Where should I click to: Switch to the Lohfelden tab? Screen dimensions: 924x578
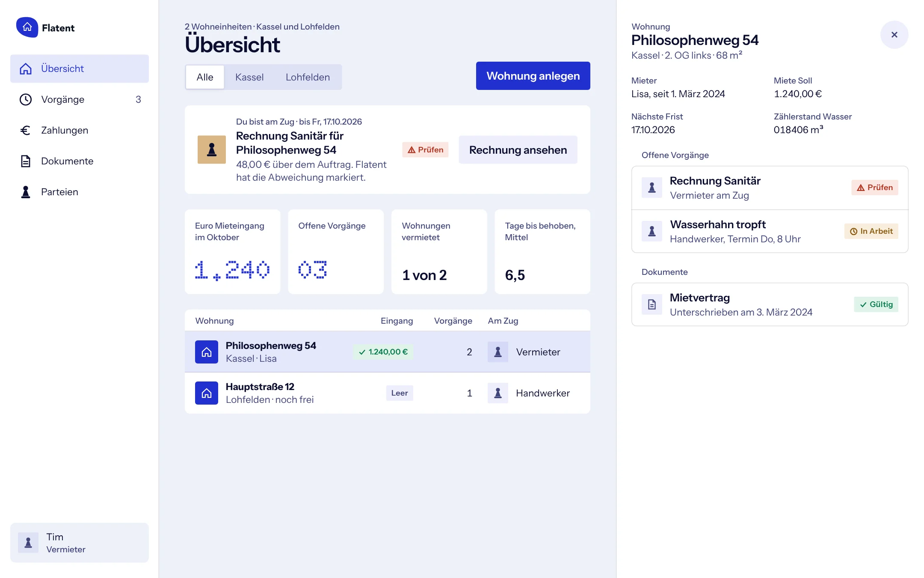308,77
